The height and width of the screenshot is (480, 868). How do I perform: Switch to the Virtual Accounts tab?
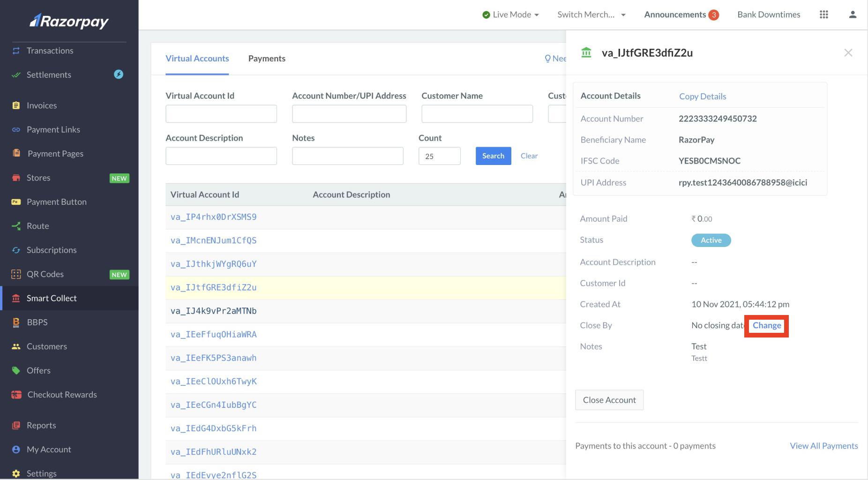click(197, 59)
